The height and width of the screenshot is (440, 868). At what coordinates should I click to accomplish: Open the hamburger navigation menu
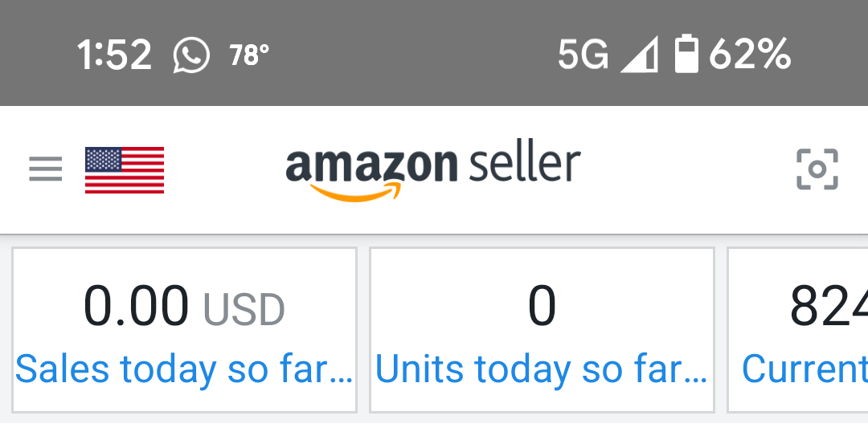tap(45, 169)
